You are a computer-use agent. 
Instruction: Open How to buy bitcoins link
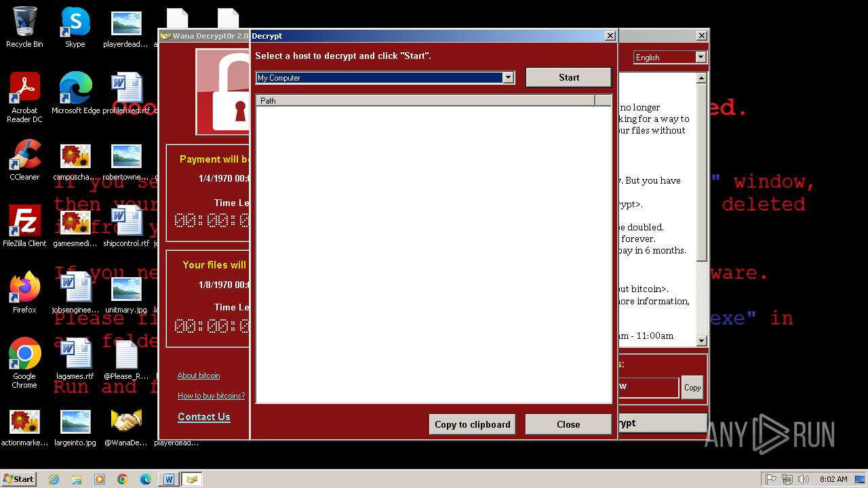click(212, 396)
